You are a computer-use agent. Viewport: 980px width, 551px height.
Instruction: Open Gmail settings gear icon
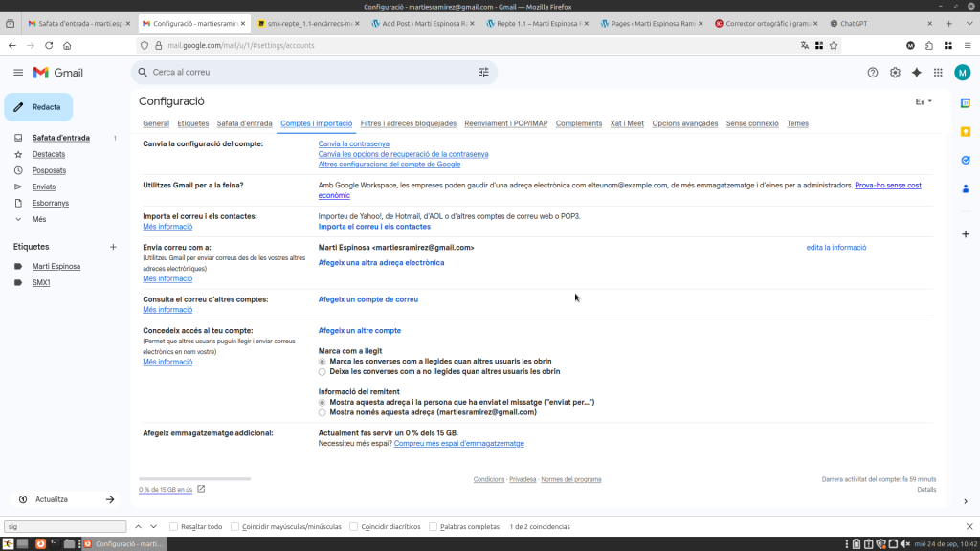pos(895,72)
